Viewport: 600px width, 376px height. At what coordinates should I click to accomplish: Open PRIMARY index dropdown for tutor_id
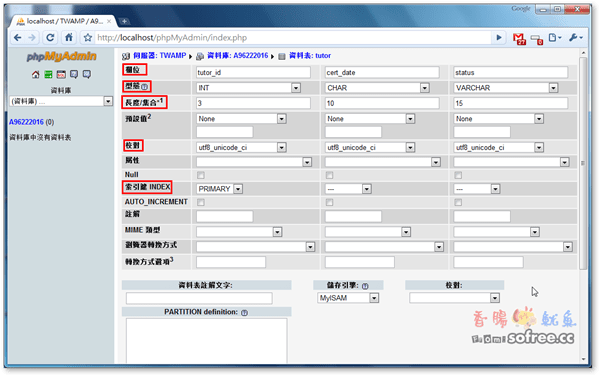220,189
